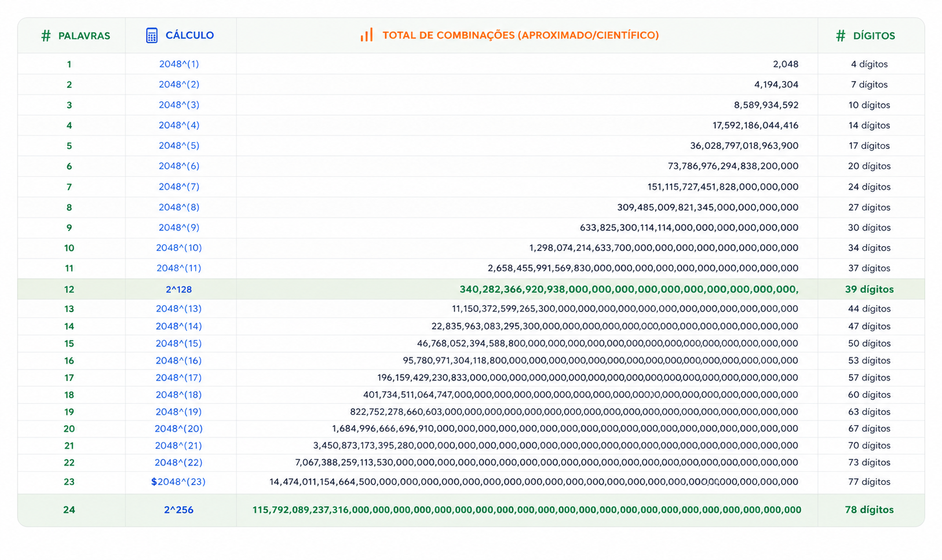Click the value starting 1,298,074,214,633,700
This screenshot has width=942, height=560.
pos(663,247)
